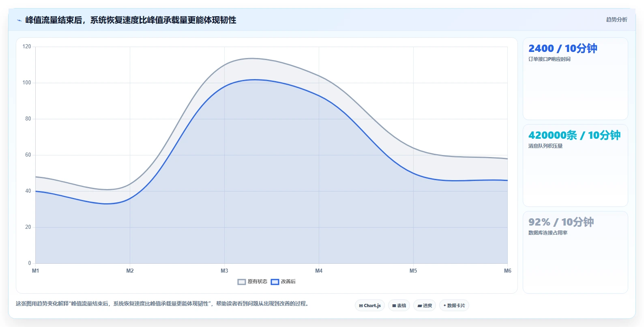Image resolution: width=644 pixels, height=327 pixels.
Task: Click the M3 axis label
Action: pos(224,271)
